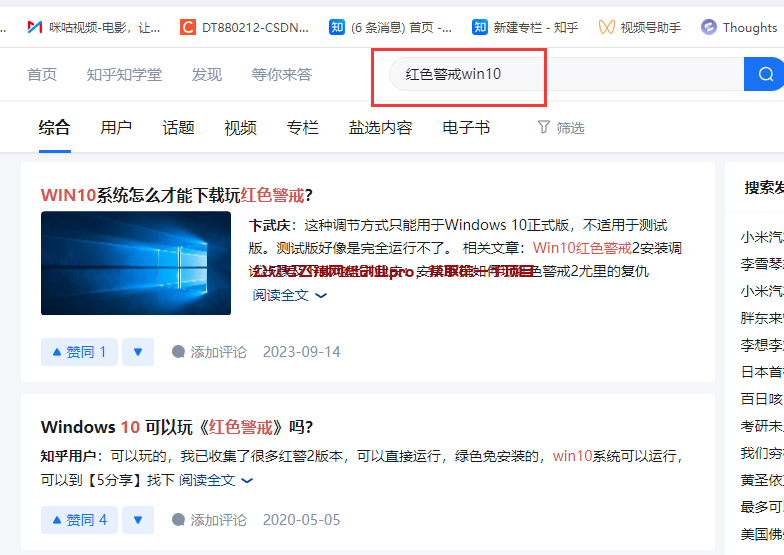Expand first answer via 阅读全文
This screenshot has height=555, width=784.
click(x=289, y=295)
